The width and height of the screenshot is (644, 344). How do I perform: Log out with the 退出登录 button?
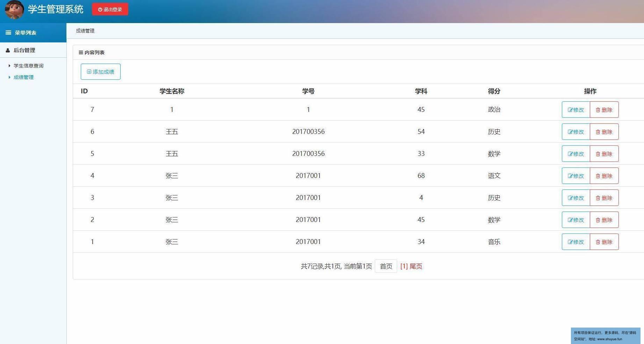click(x=110, y=9)
